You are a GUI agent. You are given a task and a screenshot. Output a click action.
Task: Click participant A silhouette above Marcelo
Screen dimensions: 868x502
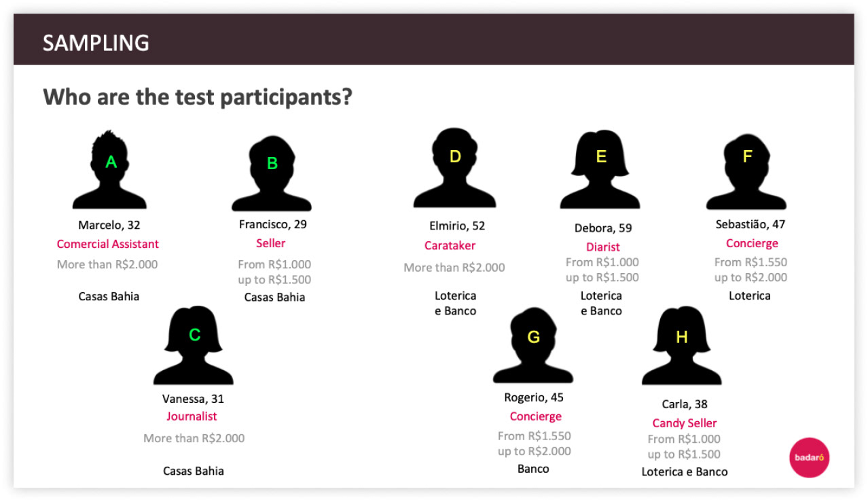[109, 170]
